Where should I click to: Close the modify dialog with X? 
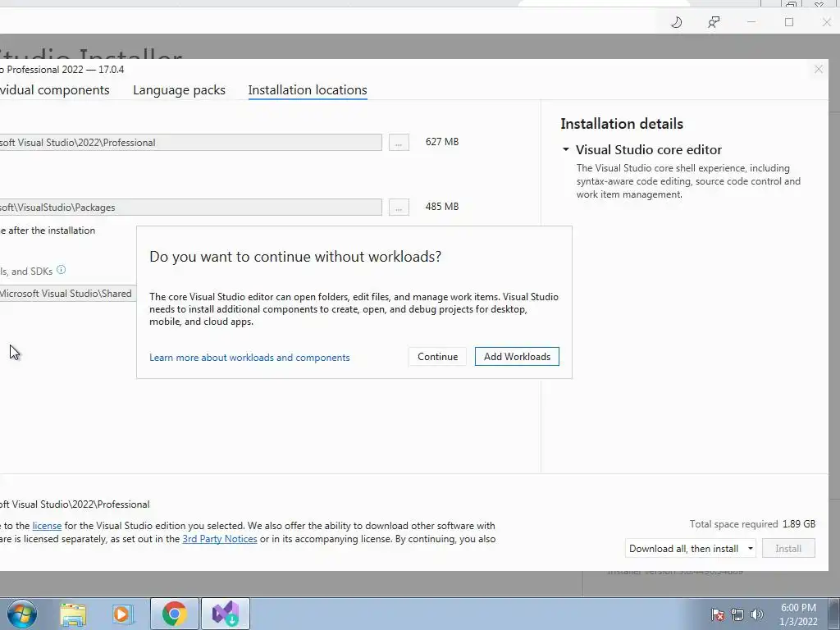[x=819, y=69]
